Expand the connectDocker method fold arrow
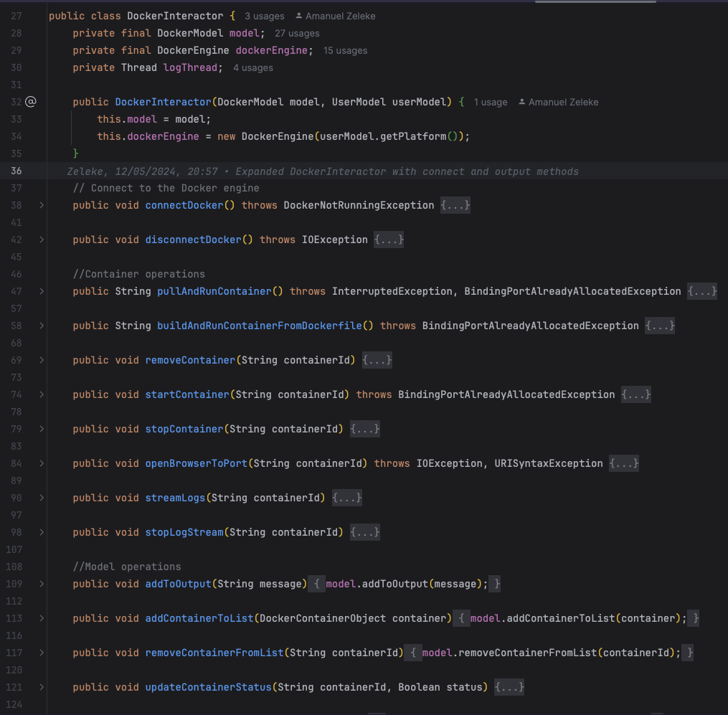The height and width of the screenshot is (715, 728). point(42,205)
